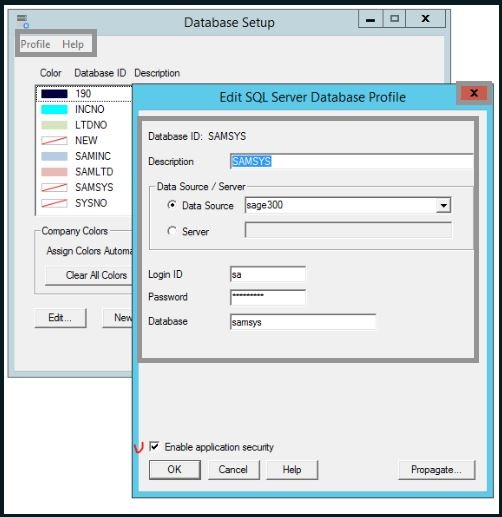The width and height of the screenshot is (502, 517).
Task: Click the Propagate... button
Action: pyautogui.click(x=437, y=470)
